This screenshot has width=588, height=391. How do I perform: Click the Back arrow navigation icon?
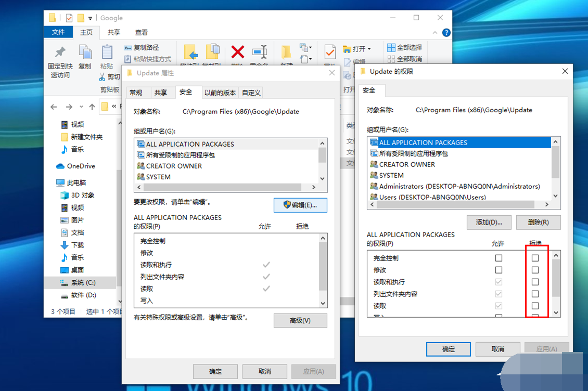point(54,107)
